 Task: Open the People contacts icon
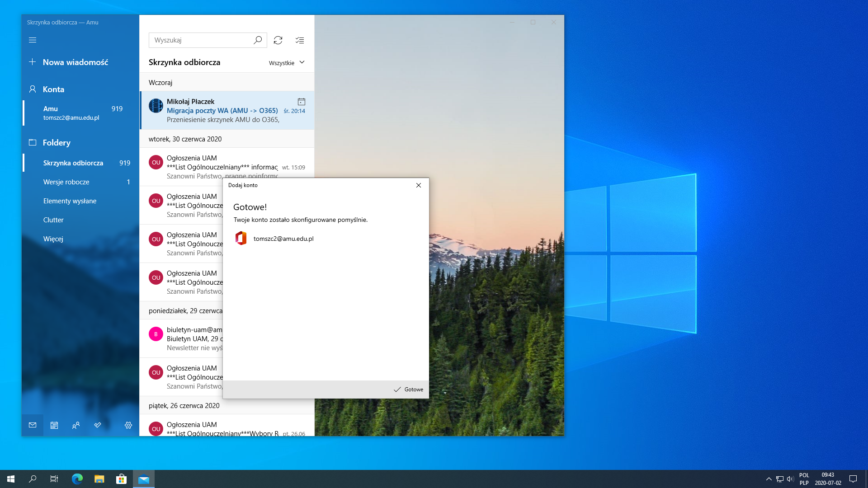click(76, 425)
